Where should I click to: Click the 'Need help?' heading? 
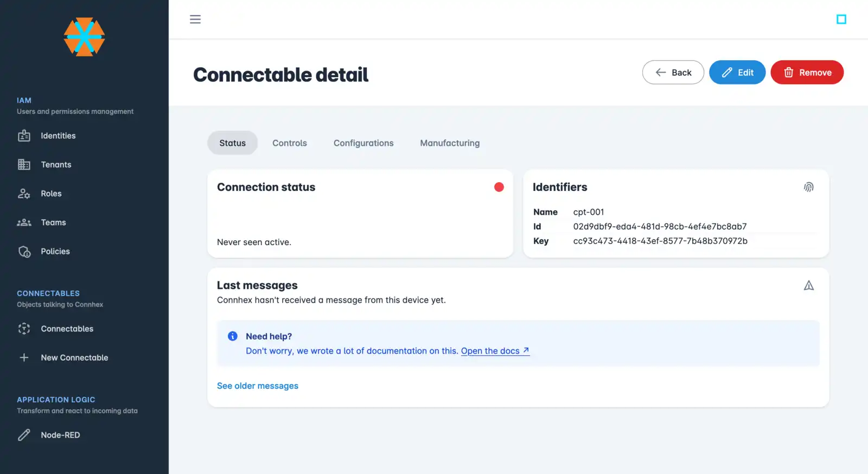click(269, 336)
